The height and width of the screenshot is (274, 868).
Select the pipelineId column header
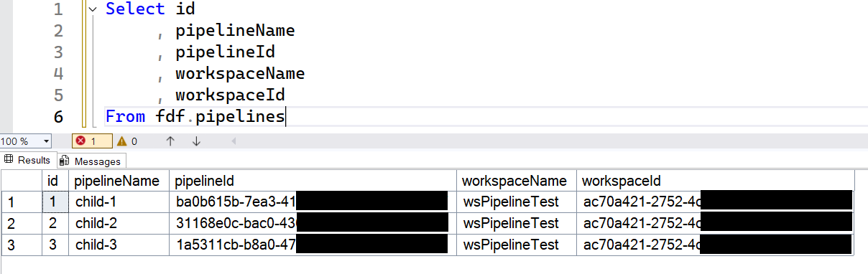click(313, 181)
